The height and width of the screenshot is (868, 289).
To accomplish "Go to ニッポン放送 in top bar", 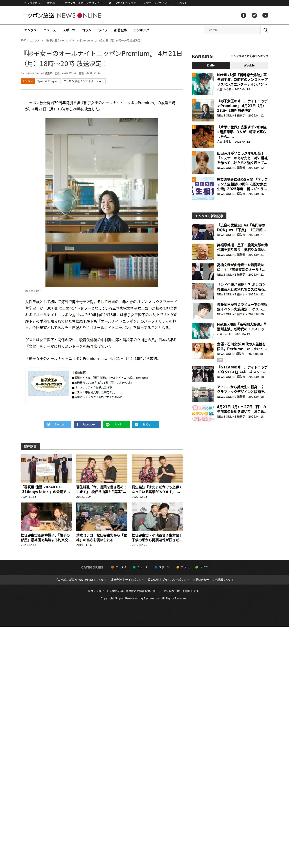I will click(x=32, y=3).
